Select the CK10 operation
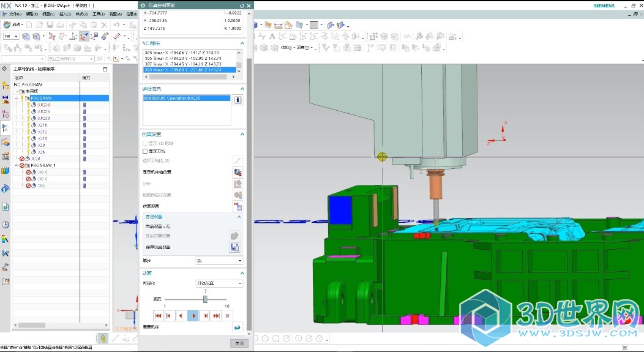This screenshot has width=644, height=352. (x=42, y=179)
